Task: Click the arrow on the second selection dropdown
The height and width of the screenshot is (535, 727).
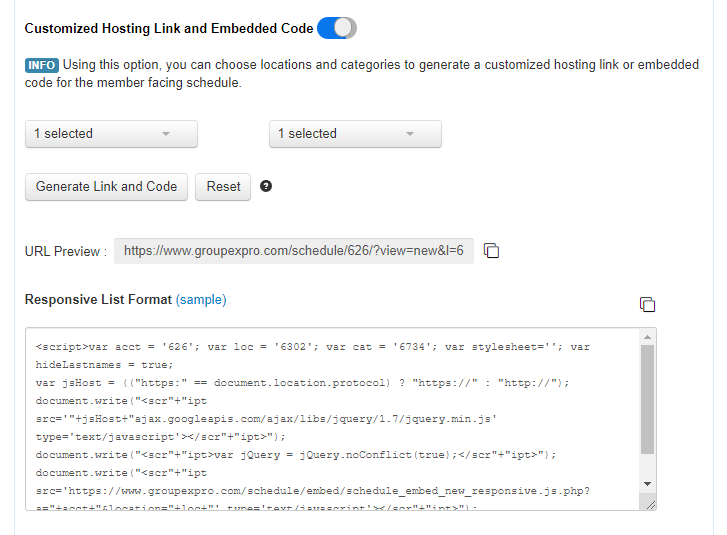Action: point(410,134)
